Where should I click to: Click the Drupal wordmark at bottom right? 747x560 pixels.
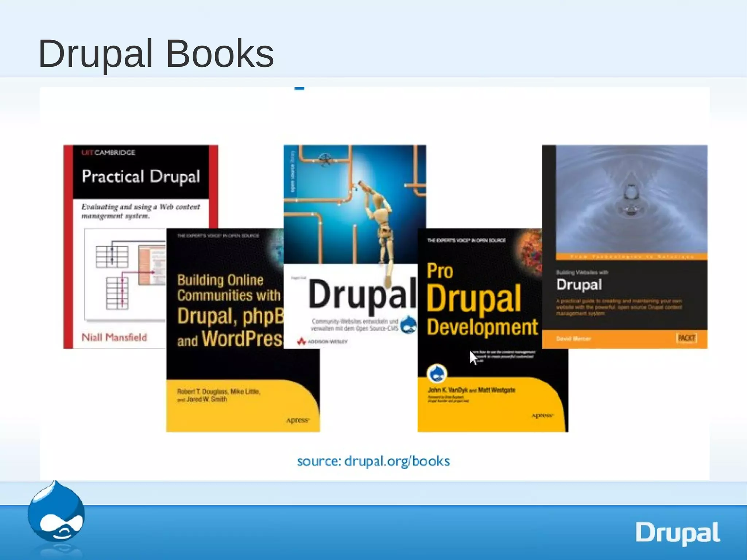pos(678,533)
